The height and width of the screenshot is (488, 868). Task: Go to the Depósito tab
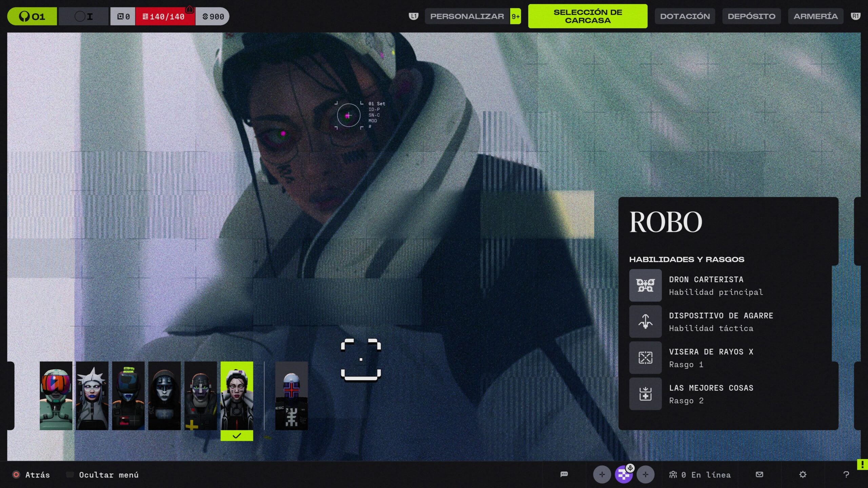pyautogui.click(x=751, y=16)
